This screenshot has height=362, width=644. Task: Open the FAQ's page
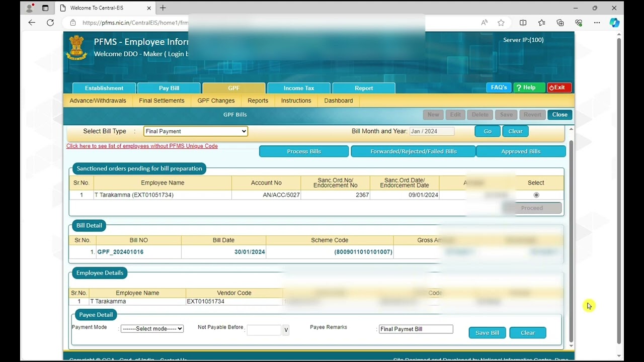(499, 87)
